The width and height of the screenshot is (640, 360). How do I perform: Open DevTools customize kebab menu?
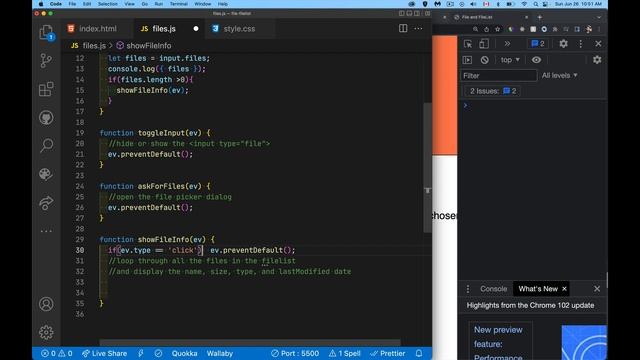[x=581, y=44]
